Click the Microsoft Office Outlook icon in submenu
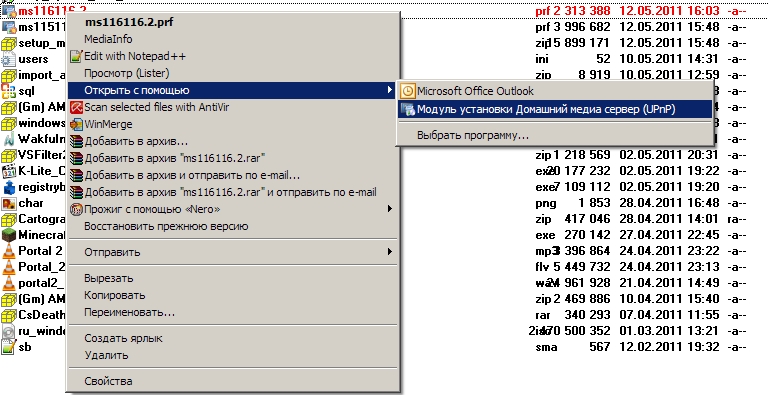Image resolution: width=768 pixels, height=395 pixels. coord(408,91)
